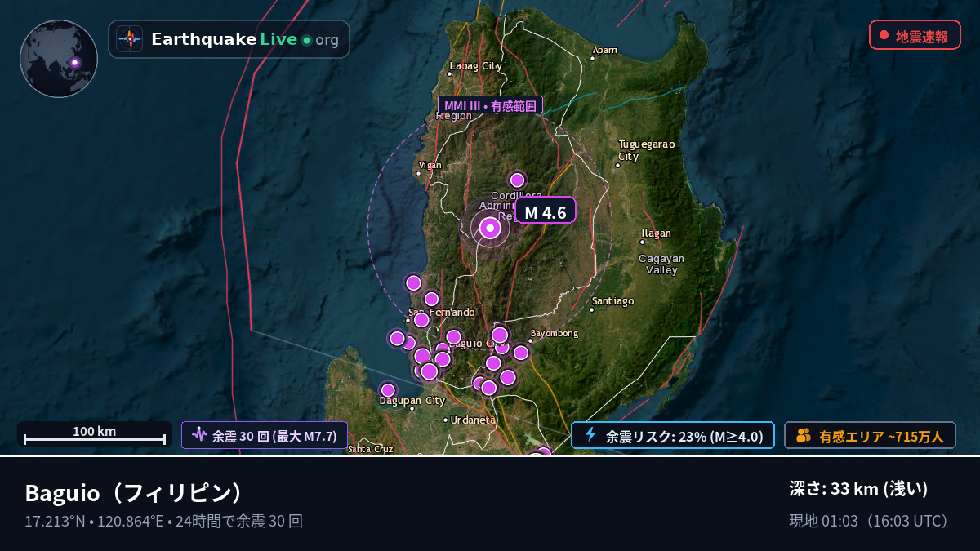Click the Earthquake Live org title
This screenshot has height=551, width=980.
click(x=245, y=39)
